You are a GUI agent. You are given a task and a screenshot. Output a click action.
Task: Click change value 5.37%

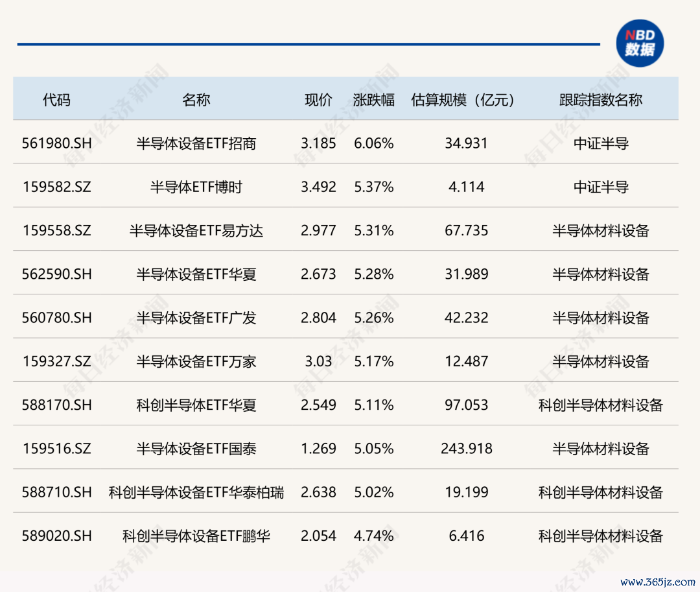coord(374,187)
